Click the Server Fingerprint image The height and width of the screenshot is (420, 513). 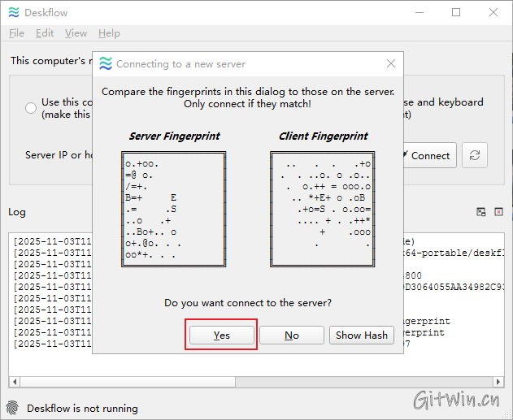point(174,209)
